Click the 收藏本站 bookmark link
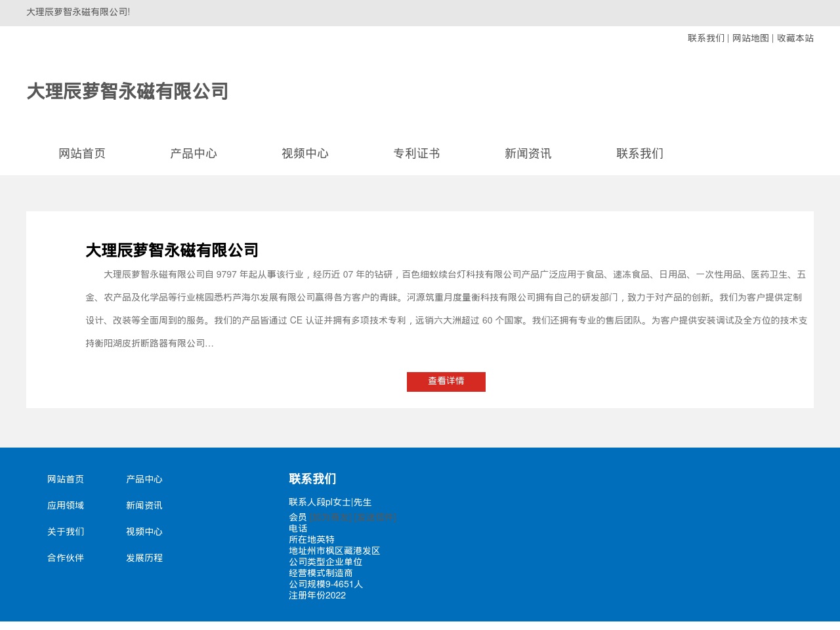The width and height of the screenshot is (840, 630). coord(795,38)
